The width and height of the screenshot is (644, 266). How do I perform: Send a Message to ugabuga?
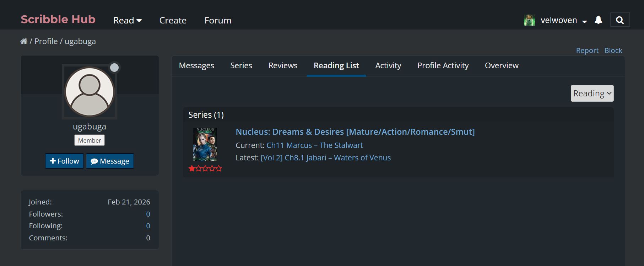click(110, 161)
